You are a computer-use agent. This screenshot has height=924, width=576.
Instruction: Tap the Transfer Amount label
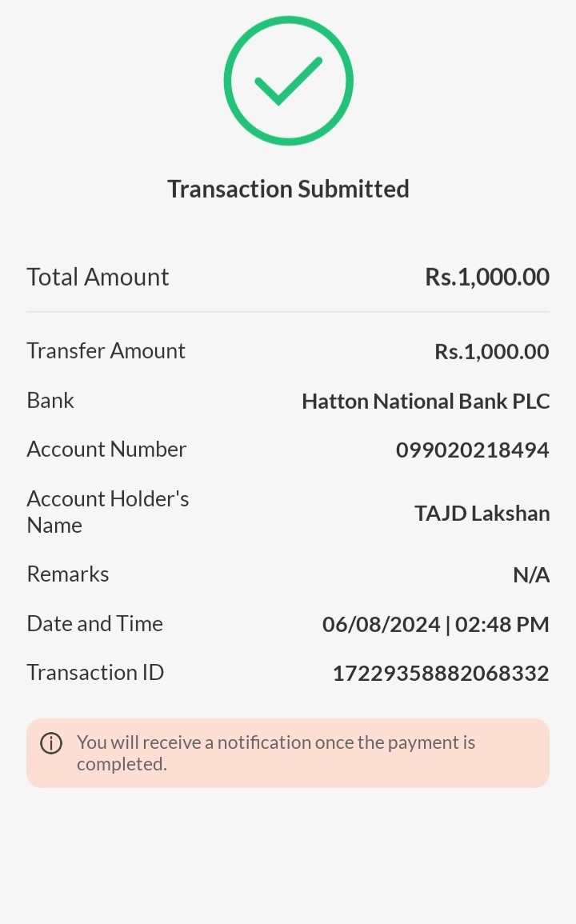pyautogui.click(x=106, y=350)
